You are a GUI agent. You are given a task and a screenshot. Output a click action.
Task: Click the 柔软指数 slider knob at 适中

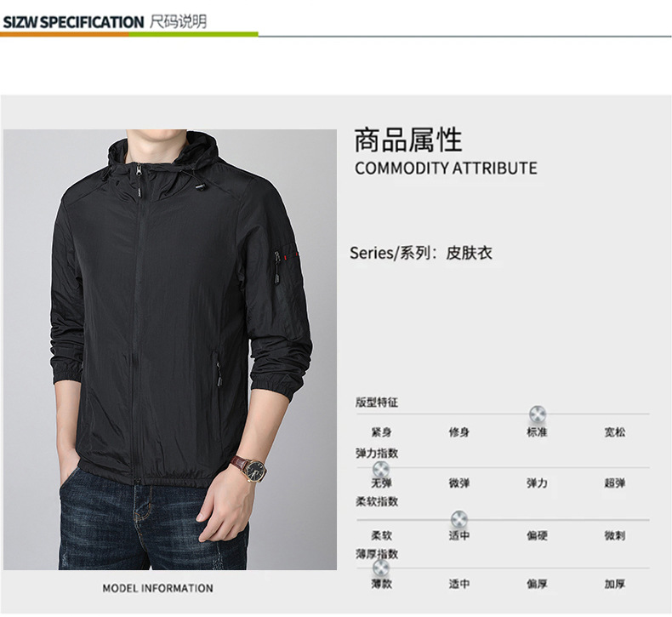click(459, 519)
